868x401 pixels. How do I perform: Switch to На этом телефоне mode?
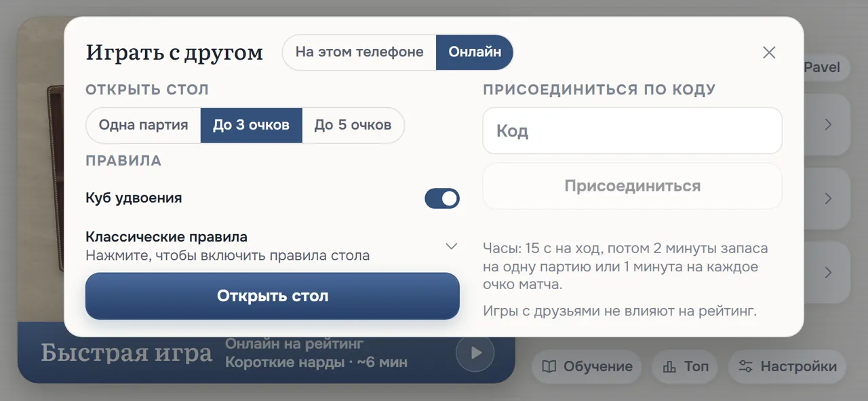tap(359, 52)
